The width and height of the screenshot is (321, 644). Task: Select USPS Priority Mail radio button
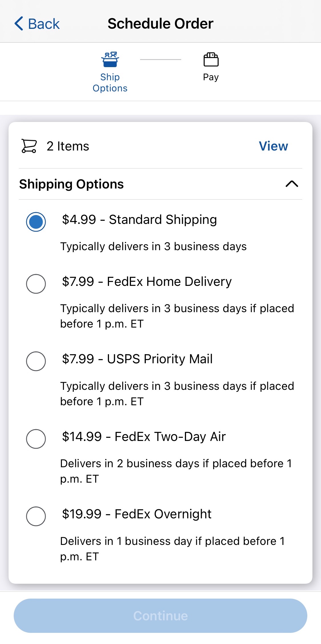point(36,361)
